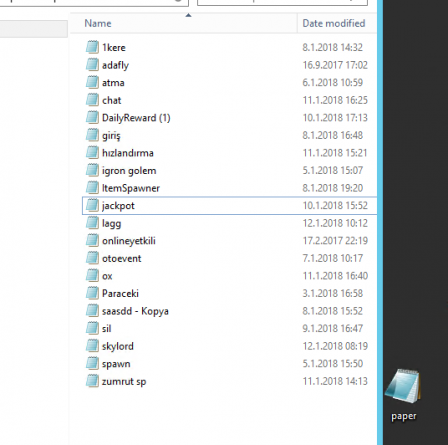Click the otoevent file icon
This screenshot has width=448, height=445.
(92, 258)
